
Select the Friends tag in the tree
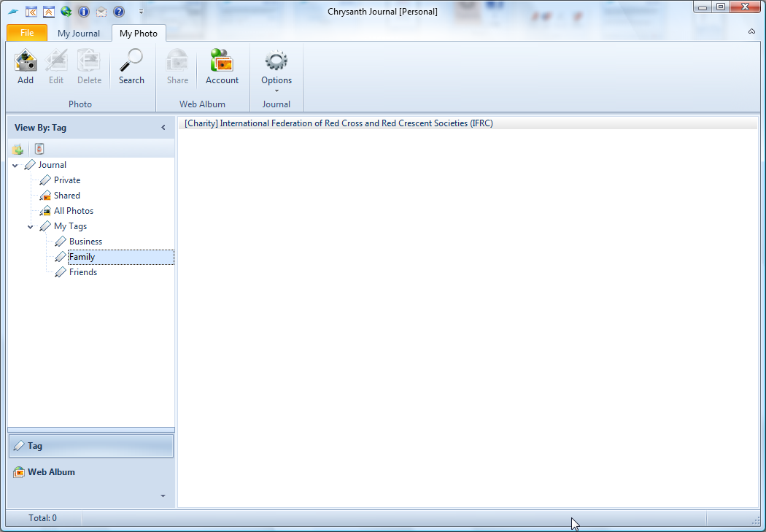pos(82,272)
